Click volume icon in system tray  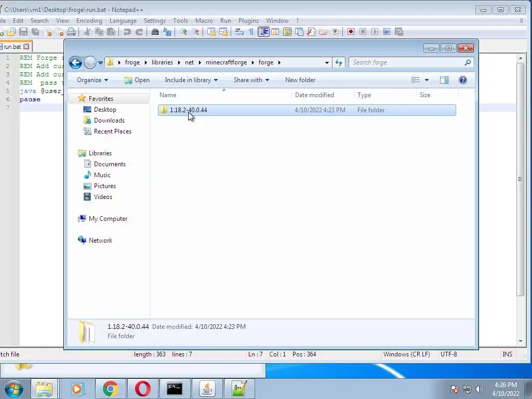coord(480,389)
